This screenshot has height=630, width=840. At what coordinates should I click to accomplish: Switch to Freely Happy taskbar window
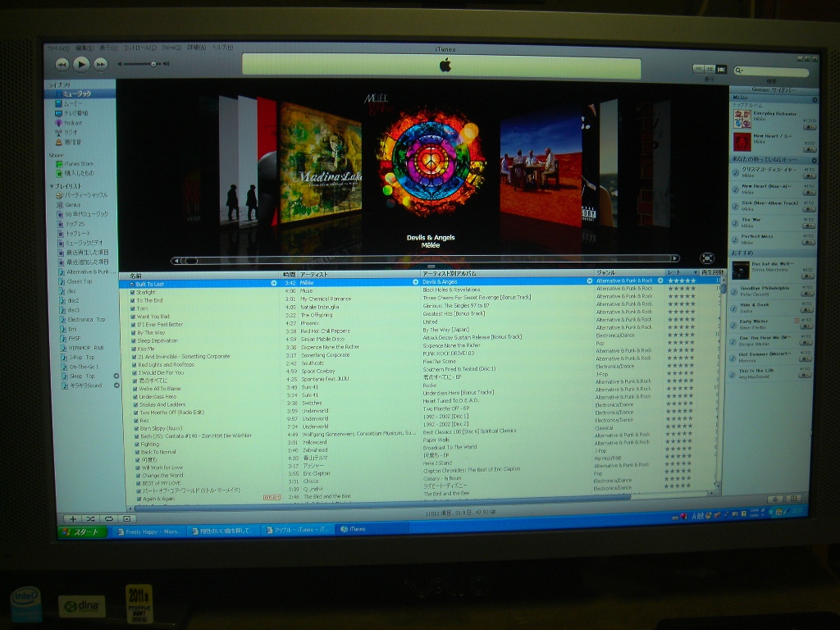click(x=149, y=532)
